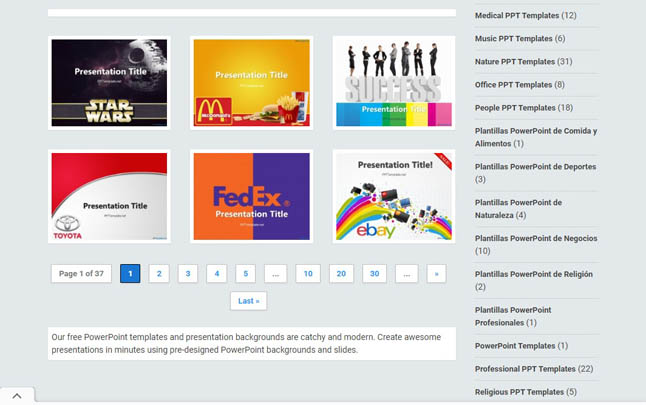Select the current page 1 button
The height and width of the screenshot is (405, 646).
pos(130,274)
